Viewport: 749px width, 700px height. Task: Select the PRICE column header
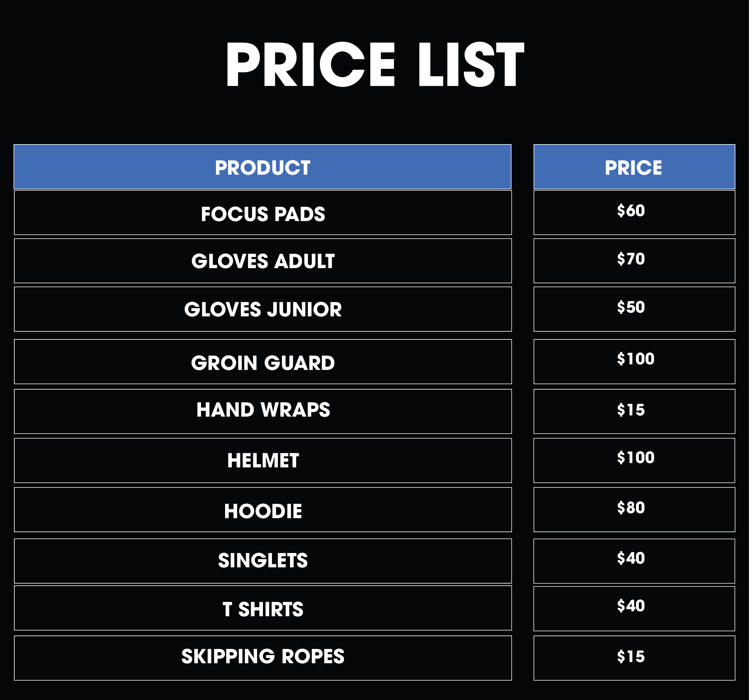coord(634,167)
